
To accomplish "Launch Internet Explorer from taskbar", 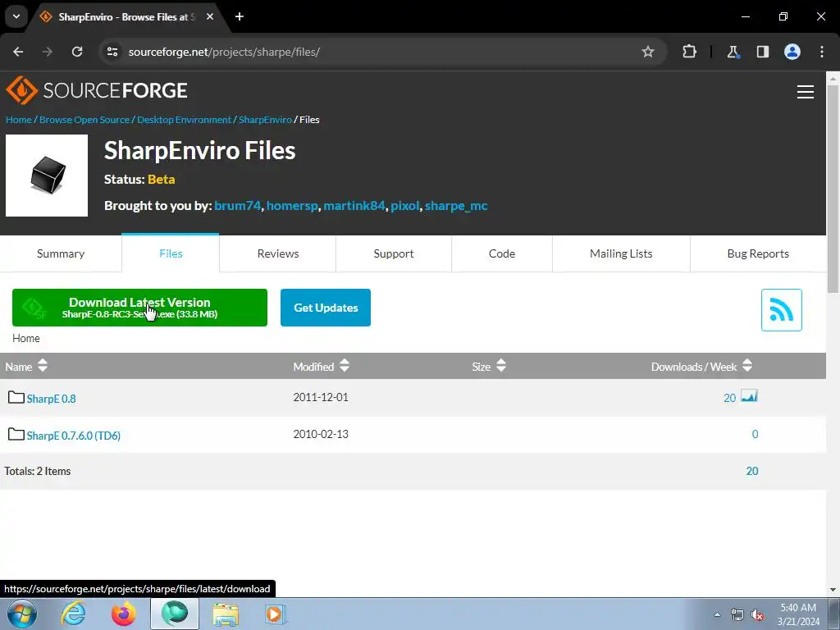I will coord(73,614).
